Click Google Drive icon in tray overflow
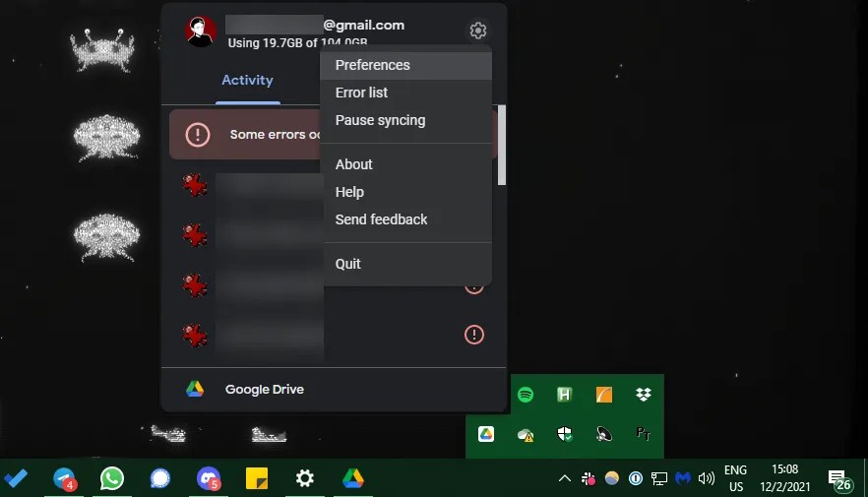868x497 pixels. (x=486, y=434)
